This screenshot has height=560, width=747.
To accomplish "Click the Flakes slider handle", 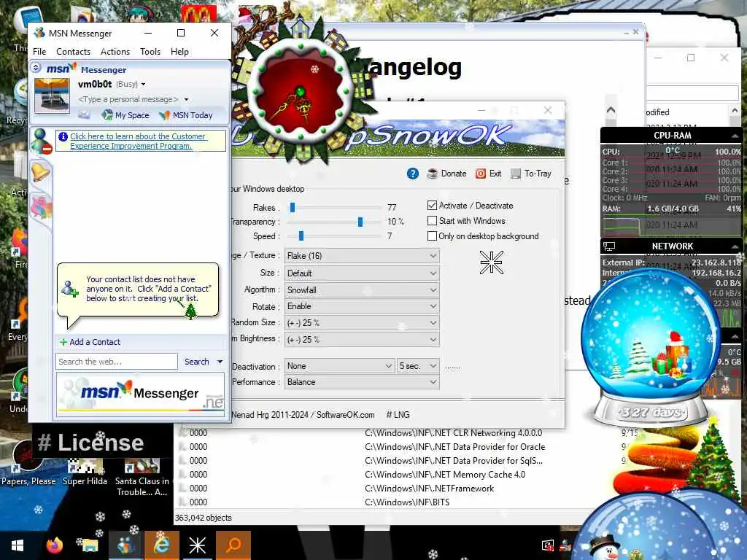I will click(x=293, y=207).
